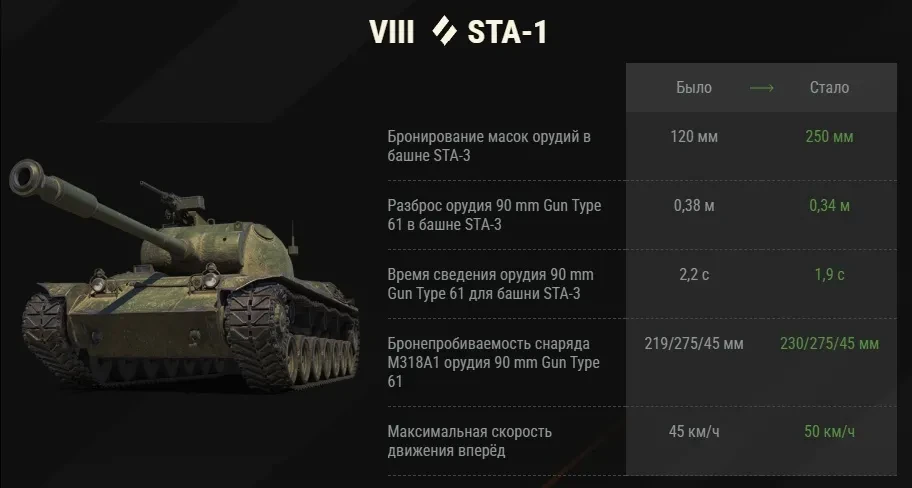
Task: Click the old dispersion value 0,38 м
Action: click(x=694, y=205)
